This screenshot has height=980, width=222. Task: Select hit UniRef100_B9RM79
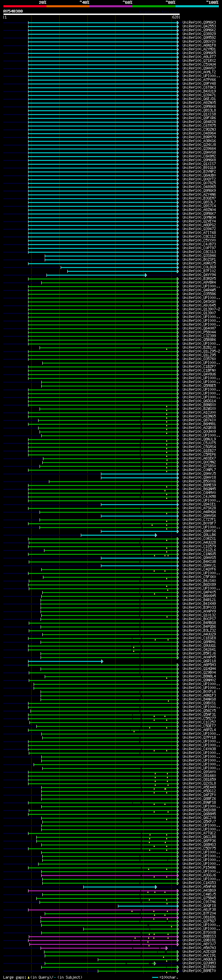point(199,137)
